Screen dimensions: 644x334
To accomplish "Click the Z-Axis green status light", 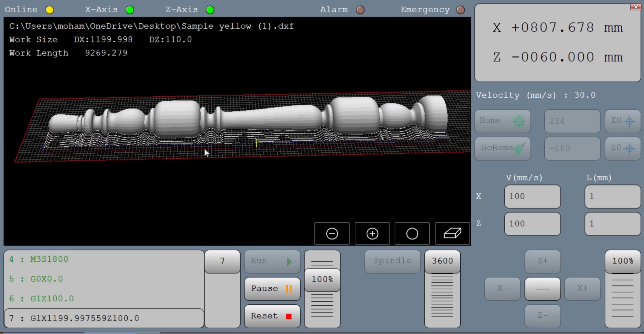I will [x=210, y=10].
